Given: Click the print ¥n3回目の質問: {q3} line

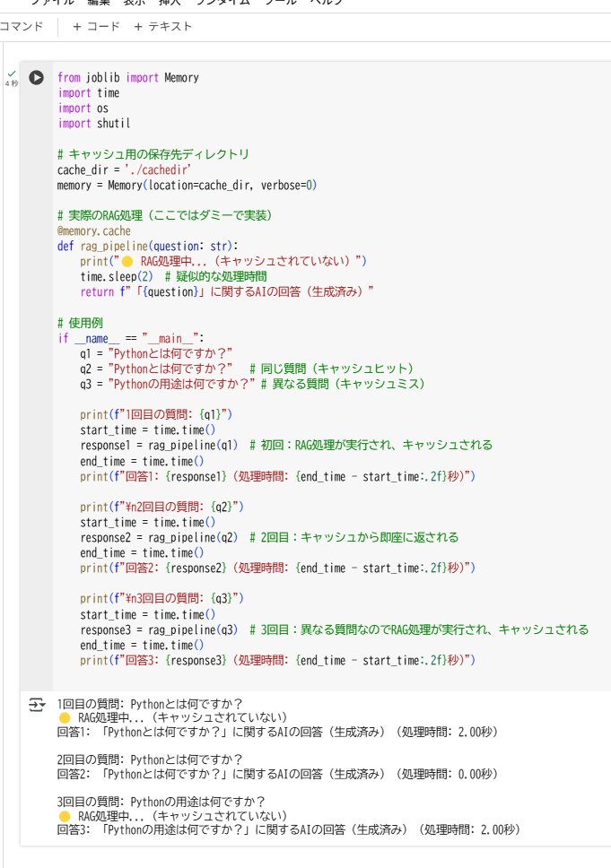Looking at the screenshot, I should point(161,599).
